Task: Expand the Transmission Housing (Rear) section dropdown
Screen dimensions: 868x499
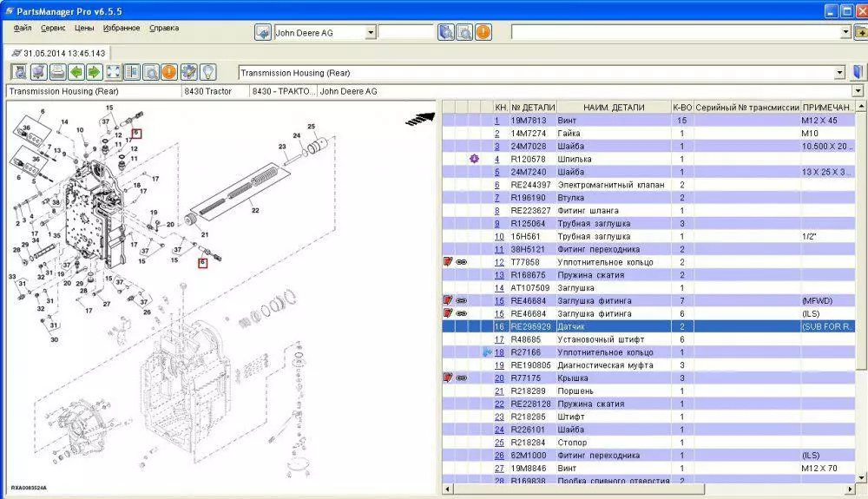Action: click(839, 74)
